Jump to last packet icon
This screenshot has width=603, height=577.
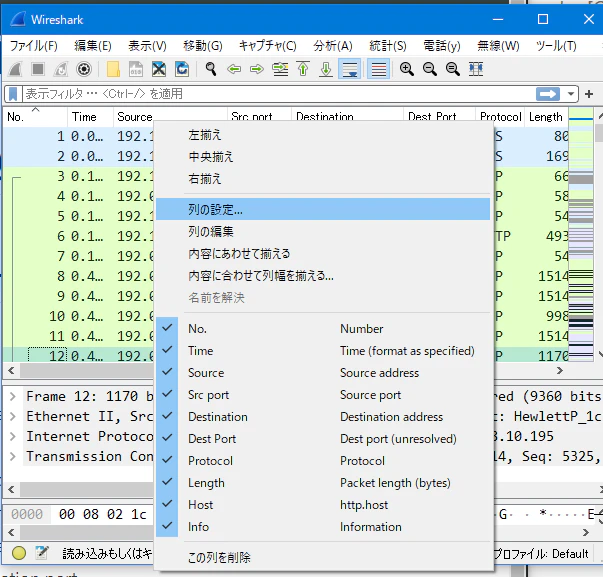coord(326,69)
